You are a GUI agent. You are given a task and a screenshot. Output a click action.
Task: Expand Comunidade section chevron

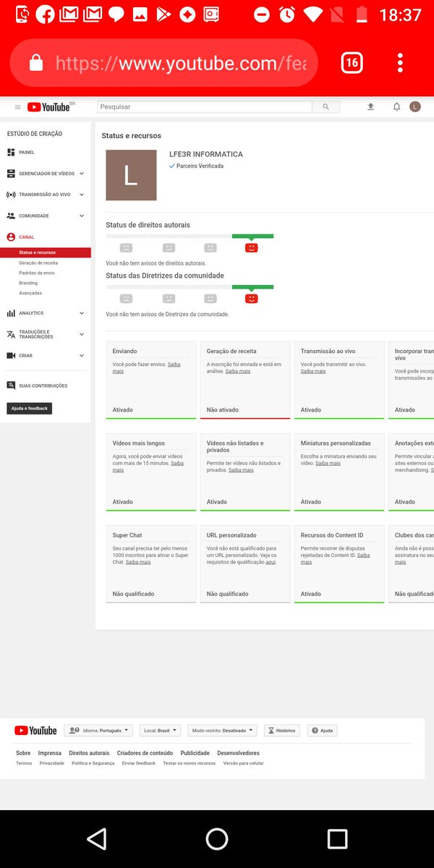coord(82,216)
